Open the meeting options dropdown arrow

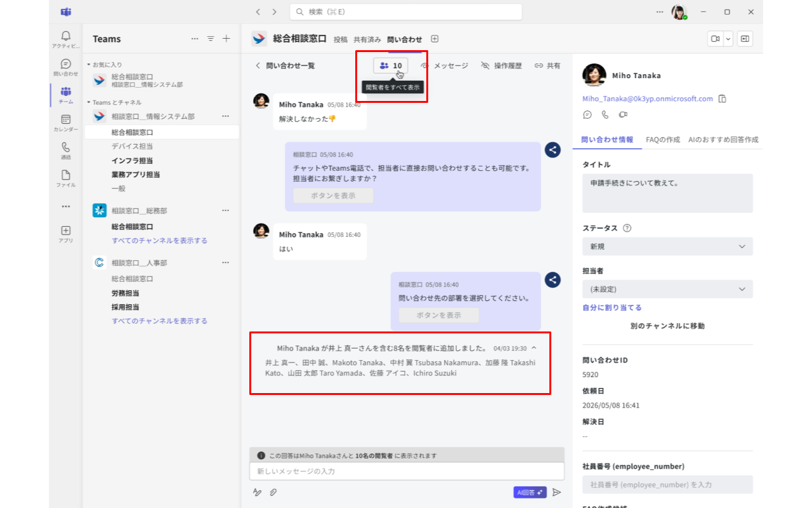tap(728, 39)
